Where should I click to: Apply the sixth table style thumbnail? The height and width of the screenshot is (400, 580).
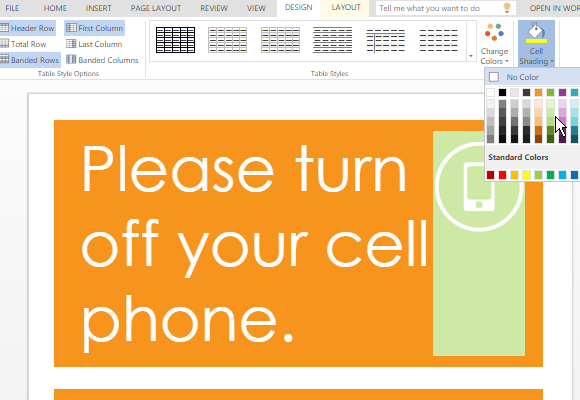pos(438,40)
